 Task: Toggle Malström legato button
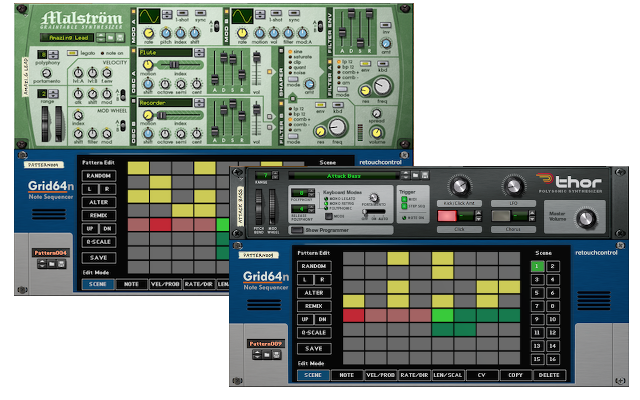(x=72, y=53)
